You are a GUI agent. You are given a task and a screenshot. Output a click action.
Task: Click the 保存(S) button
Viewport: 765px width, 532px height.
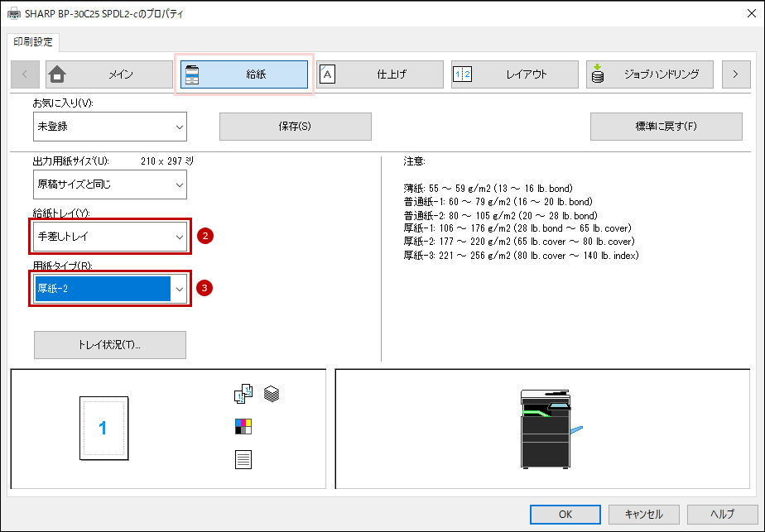coord(296,127)
